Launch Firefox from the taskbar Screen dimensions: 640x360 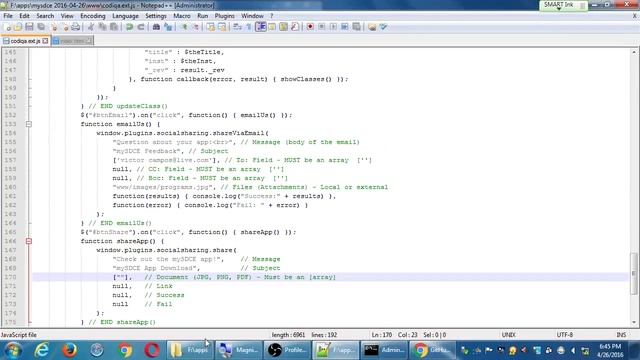(69, 350)
